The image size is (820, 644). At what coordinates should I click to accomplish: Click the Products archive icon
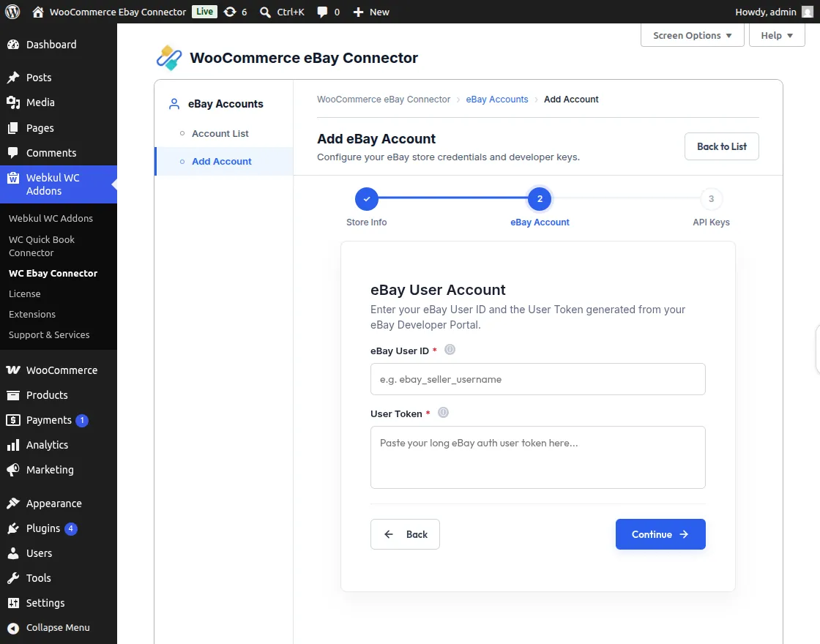[13, 395]
